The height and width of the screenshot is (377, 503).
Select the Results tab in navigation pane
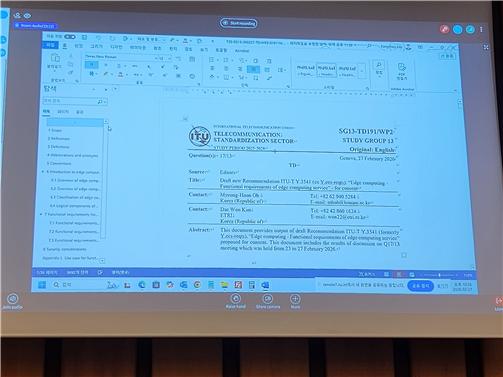click(79, 112)
